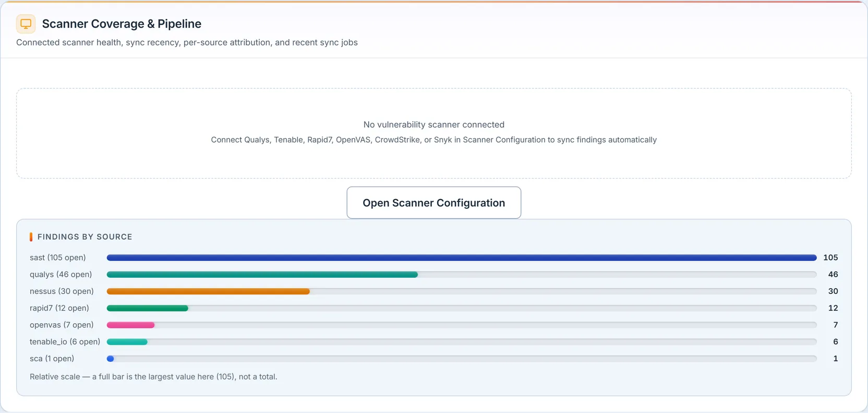
Task: Click the sca count value 1
Action: 836,359
